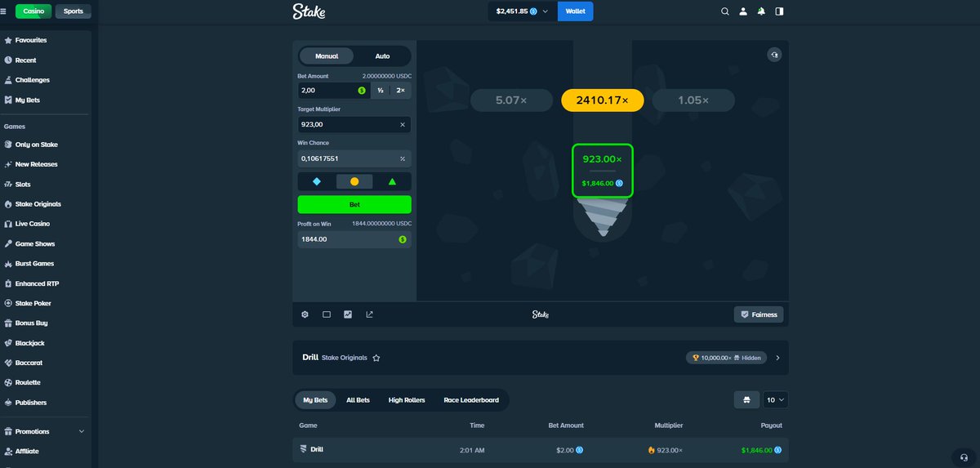980x468 pixels.
Task: Open the Drill bet row in history
Action: pyautogui.click(x=541, y=449)
